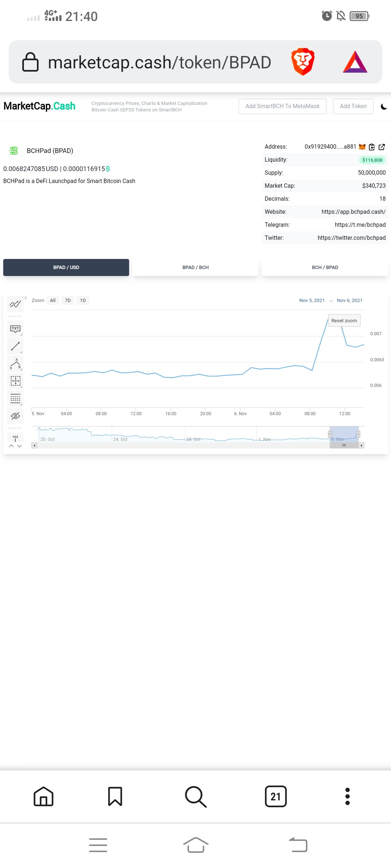The height and width of the screenshot is (868, 391).
Task: Click the MarketCap.Cash logo
Action: click(x=39, y=106)
